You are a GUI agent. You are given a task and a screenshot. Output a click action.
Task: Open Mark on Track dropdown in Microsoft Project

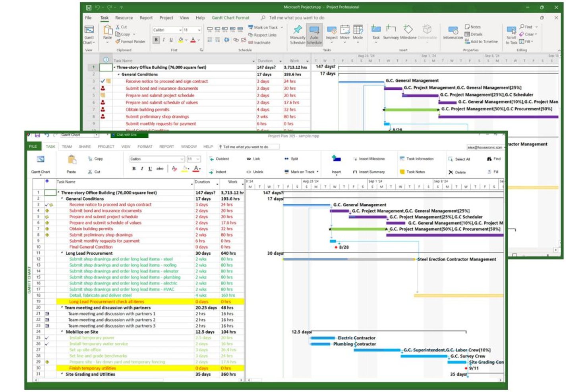tap(282, 28)
